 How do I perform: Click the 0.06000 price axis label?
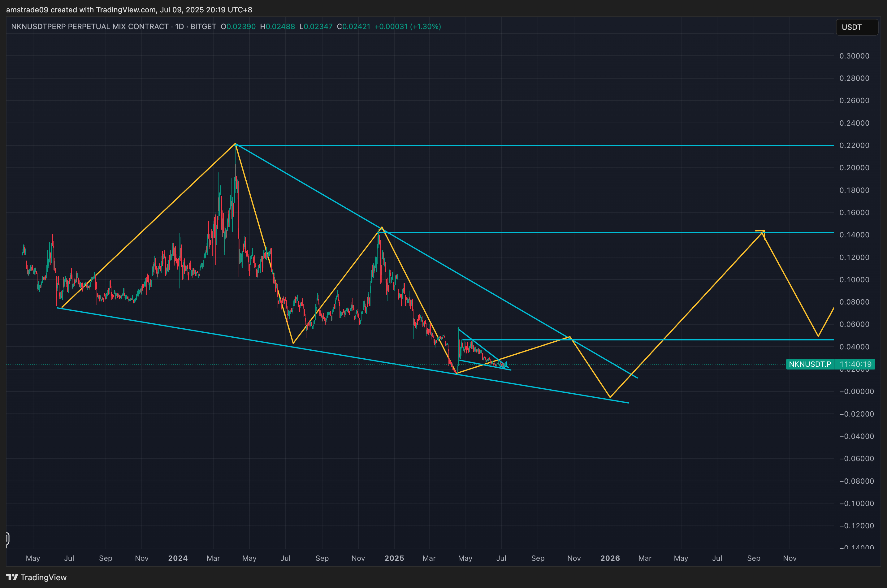(854, 324)
